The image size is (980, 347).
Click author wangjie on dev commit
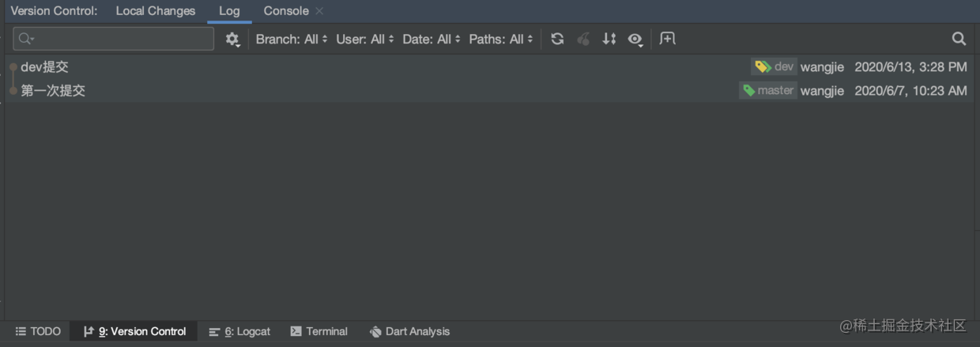(822, 67)
